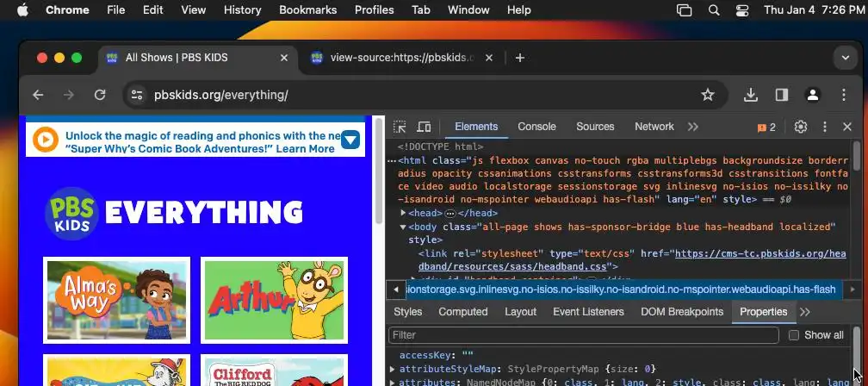Open the Learn More link
This screenshot has width=868, height=386.
click(305, 148)
